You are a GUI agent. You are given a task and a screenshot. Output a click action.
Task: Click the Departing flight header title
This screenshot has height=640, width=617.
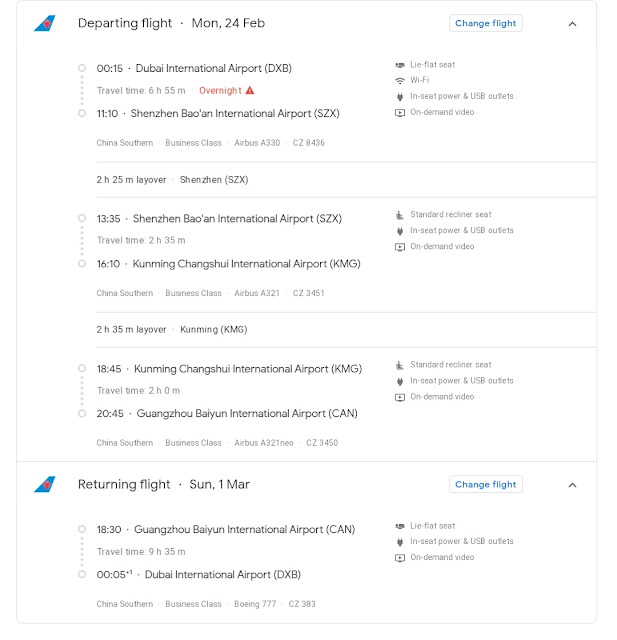tap(125, 23)
